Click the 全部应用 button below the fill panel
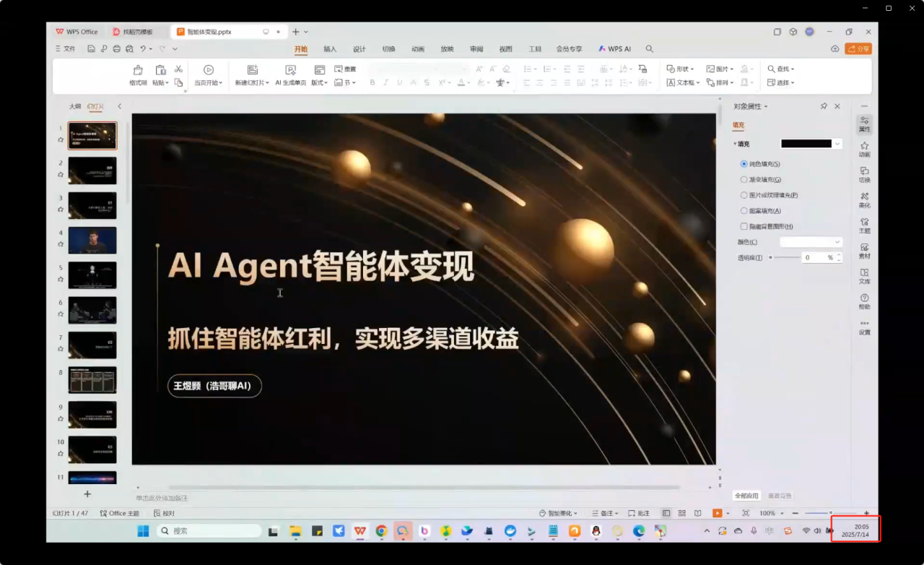924x565 pixels. pyautogui.click(x=747, y=496)
